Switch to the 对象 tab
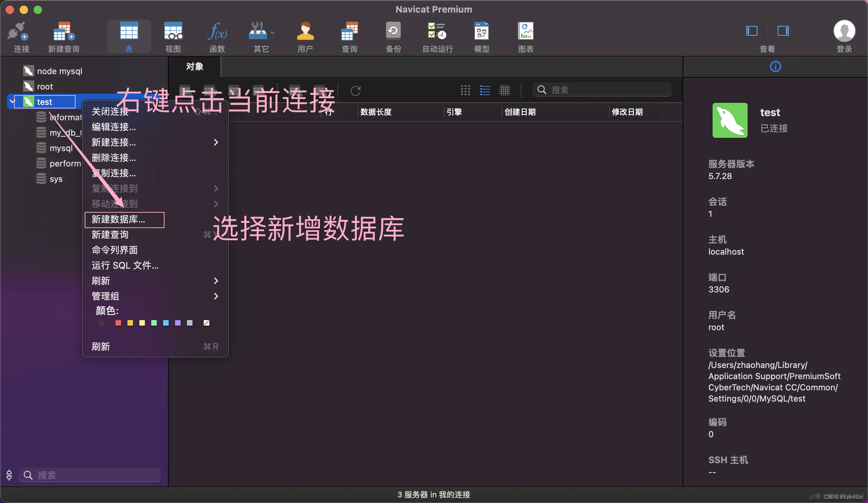This screenshot has height=503, width=868. pyautogui.click(x=195, y=66)
